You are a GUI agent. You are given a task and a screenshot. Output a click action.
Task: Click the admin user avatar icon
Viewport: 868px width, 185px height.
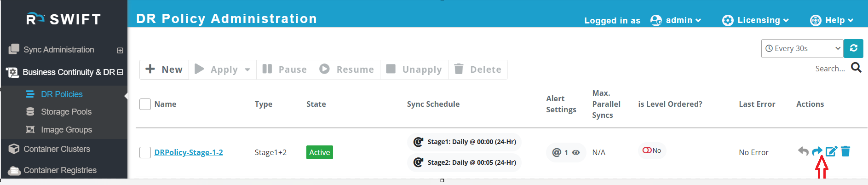click(656, 20)
